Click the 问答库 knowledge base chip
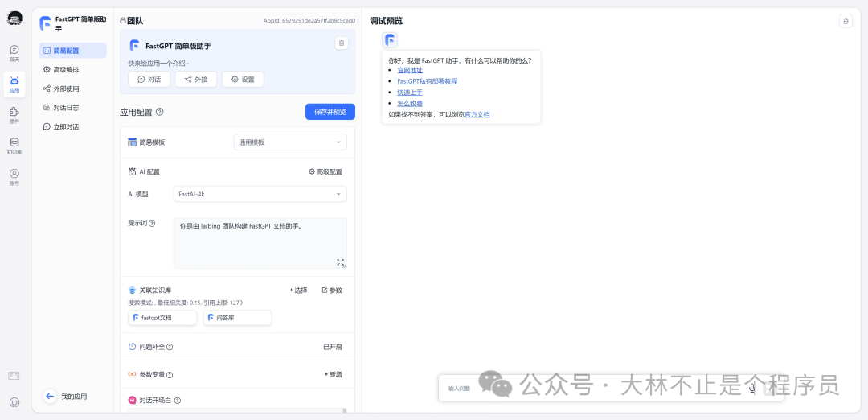The width and height of the screenshot is (868, 420). [x=237, y=318]
